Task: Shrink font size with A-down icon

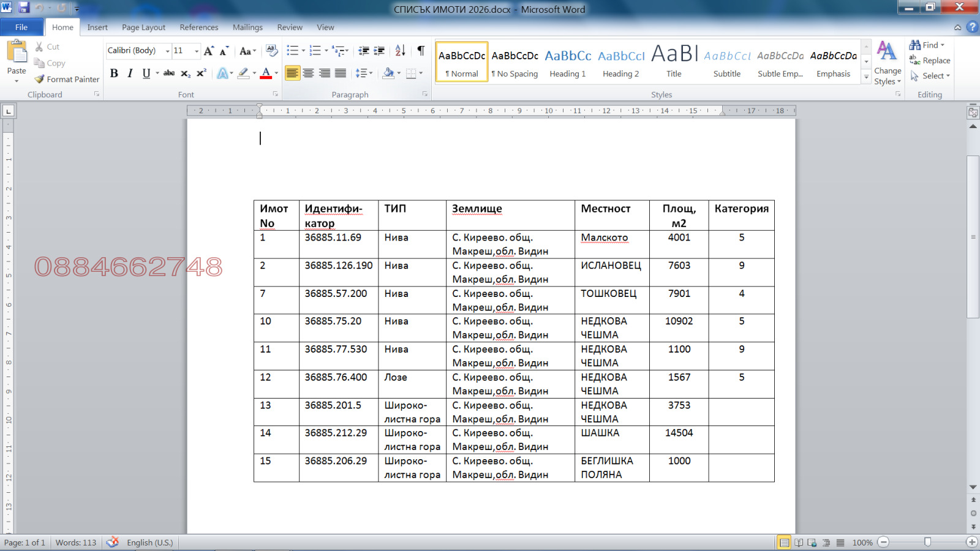Action: point(224,51)
